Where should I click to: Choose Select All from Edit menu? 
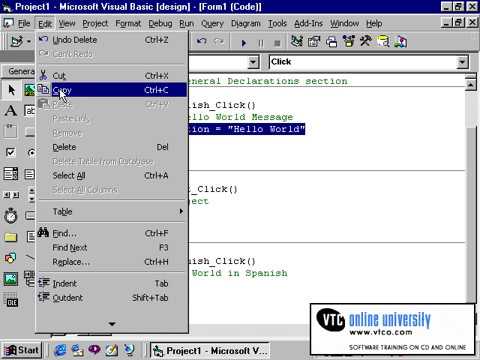111,175
